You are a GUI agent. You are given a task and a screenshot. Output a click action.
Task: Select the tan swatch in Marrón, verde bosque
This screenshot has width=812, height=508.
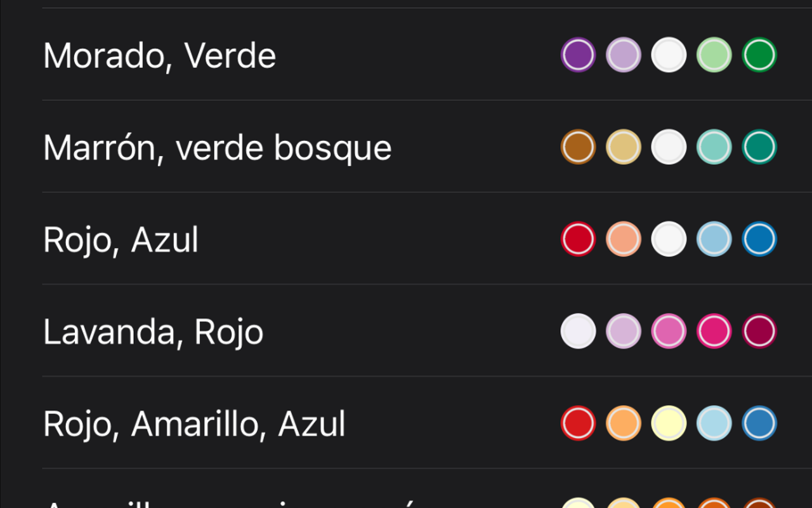(623, 147)
